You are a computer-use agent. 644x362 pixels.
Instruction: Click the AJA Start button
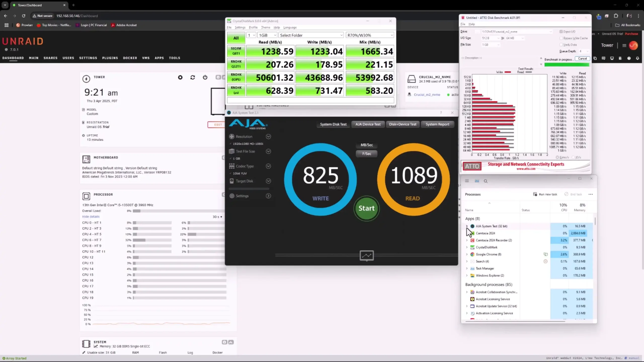point(367,208)
